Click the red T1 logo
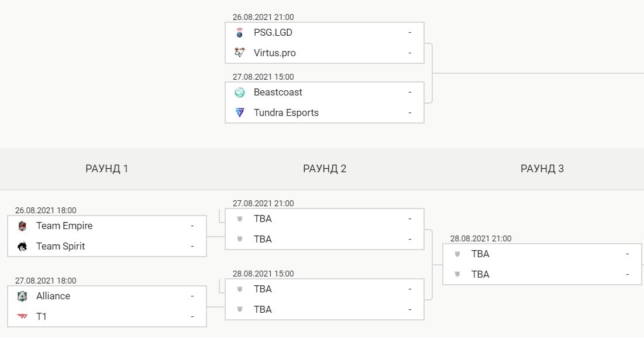The height and width of the screenshot is (338, 644). click(22, 316)
